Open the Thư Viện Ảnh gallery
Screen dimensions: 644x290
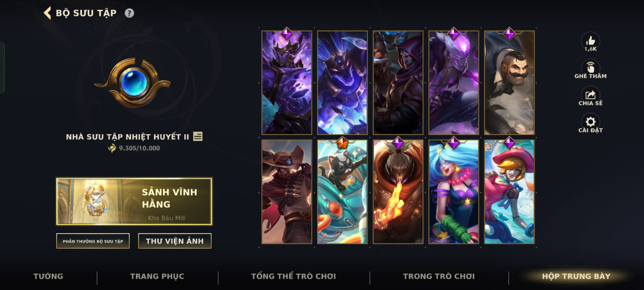click(175, 241)
